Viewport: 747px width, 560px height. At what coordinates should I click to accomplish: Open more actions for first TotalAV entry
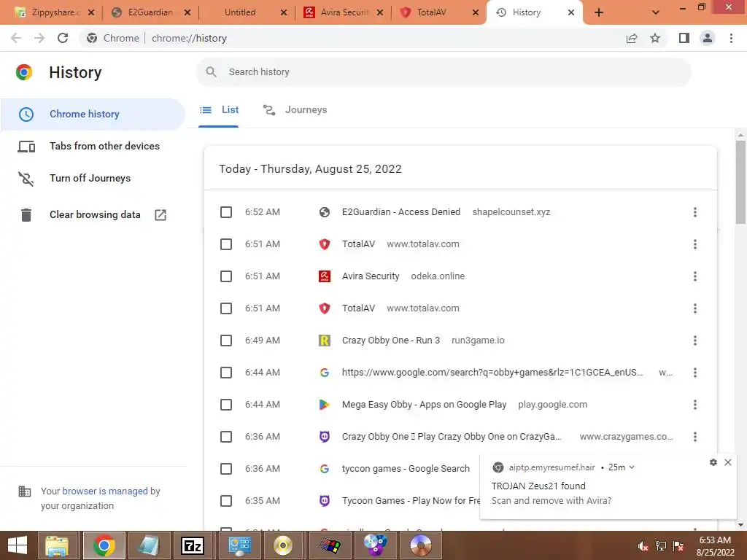[695, 244]
